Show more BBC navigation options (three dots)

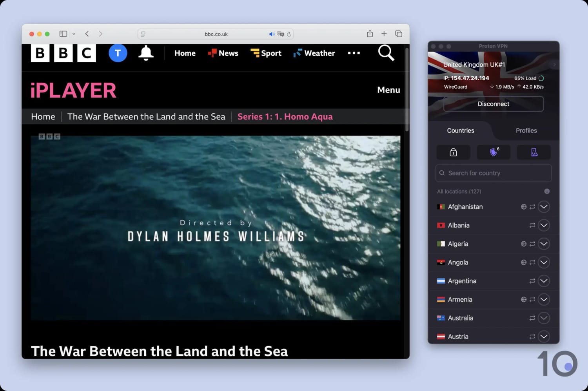(354, 53)
